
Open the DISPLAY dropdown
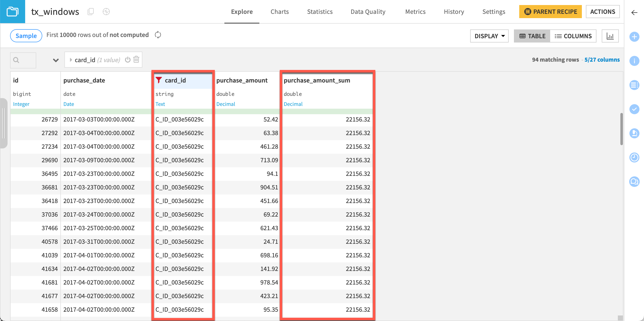(489, 36)
